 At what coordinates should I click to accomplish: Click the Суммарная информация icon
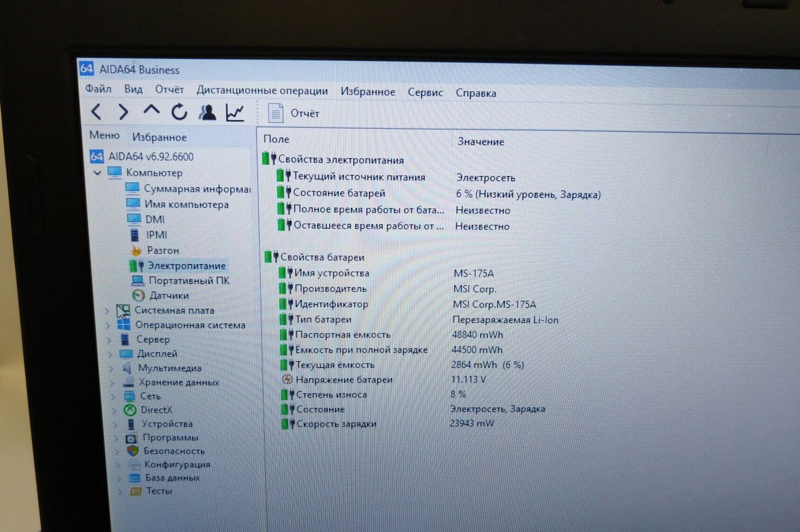click(x=132, y=188)
